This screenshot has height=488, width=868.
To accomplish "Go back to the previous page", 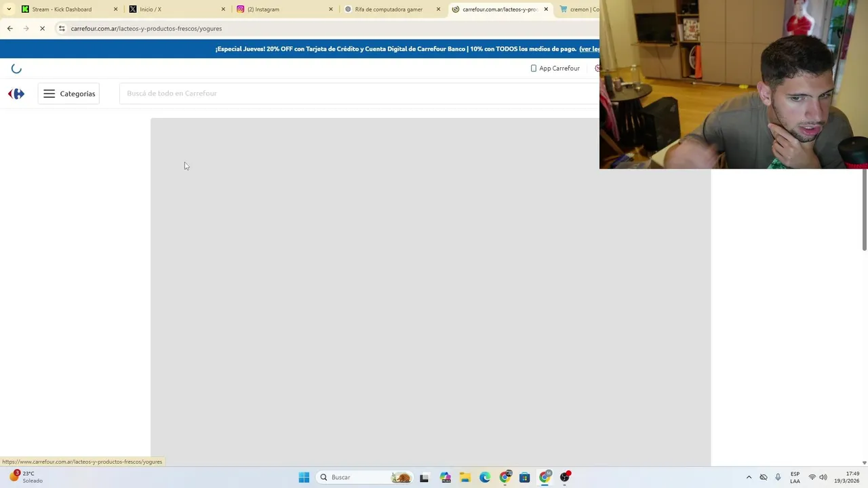I will (9, 28).
